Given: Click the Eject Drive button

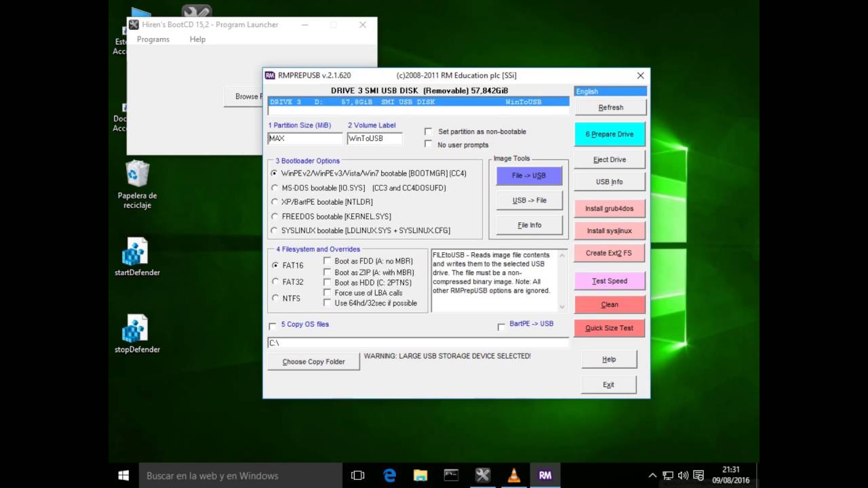Looking at the screenshot, I should coord(610,159).
